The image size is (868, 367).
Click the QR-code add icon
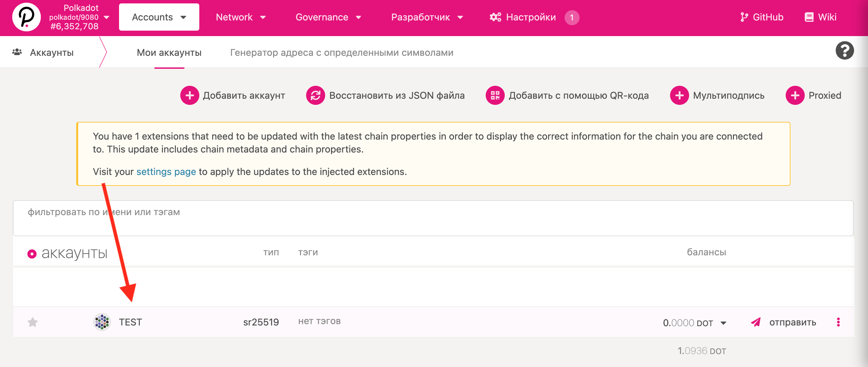pos(495,95)
